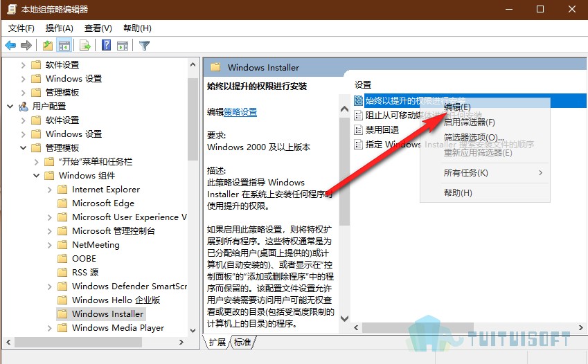
Task: Toggle the Show/Hide action pane icon
Action: tap(123, 46)
